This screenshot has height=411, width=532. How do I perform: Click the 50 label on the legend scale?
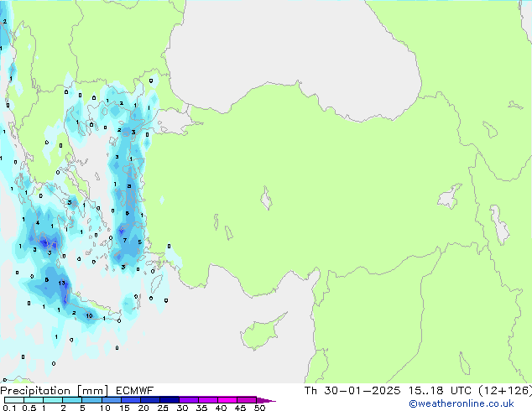260,408
